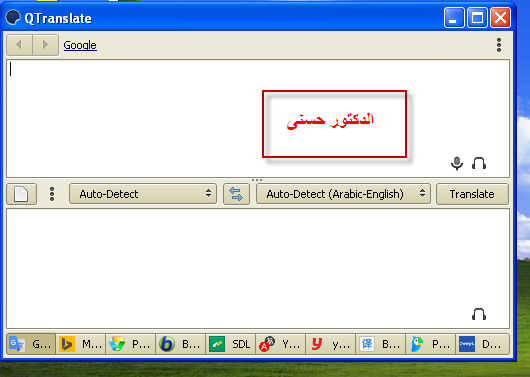530x377 pixels.
Task: Listen to source text via headphones icon
Action: 479,163
